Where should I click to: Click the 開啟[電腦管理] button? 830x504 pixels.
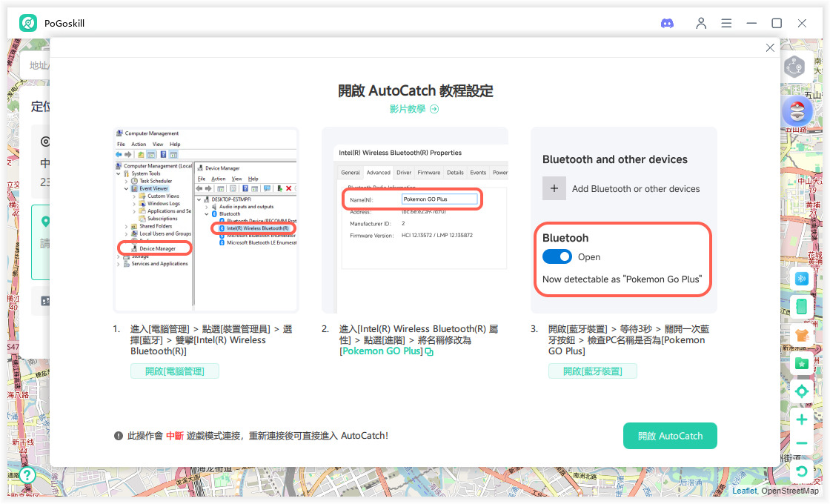pos(175,371)
